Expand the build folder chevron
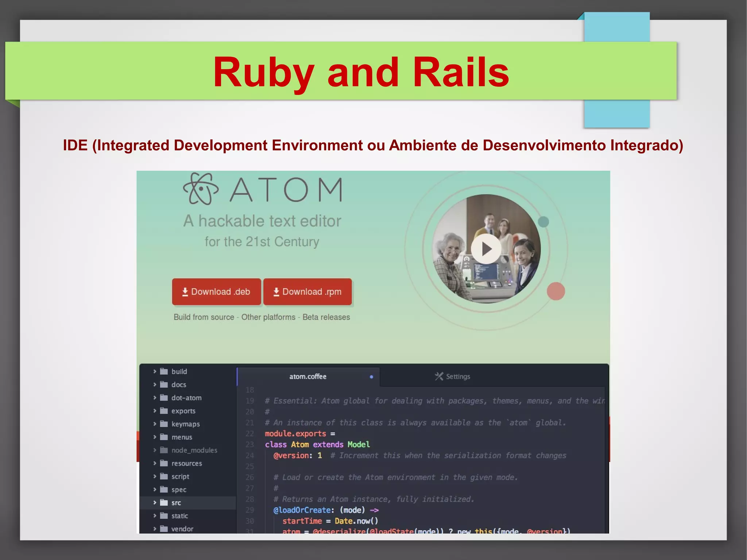Viewport: 747px width, 560px height. pos(155,371)
